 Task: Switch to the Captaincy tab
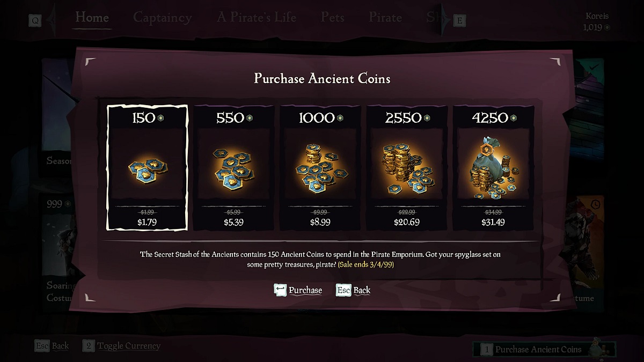(162, 17)
